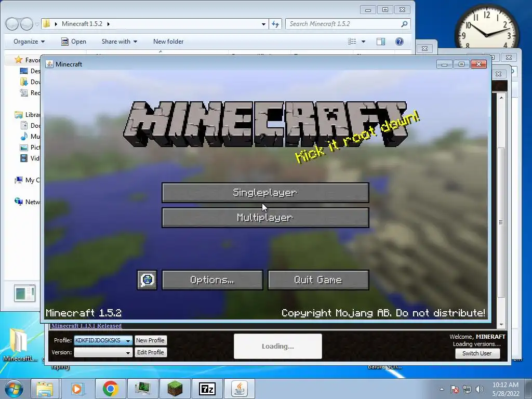Expand arrow after Minecraft 1.5.2 breadcrumb
The image size is (532, 399).
pos(109,24)
